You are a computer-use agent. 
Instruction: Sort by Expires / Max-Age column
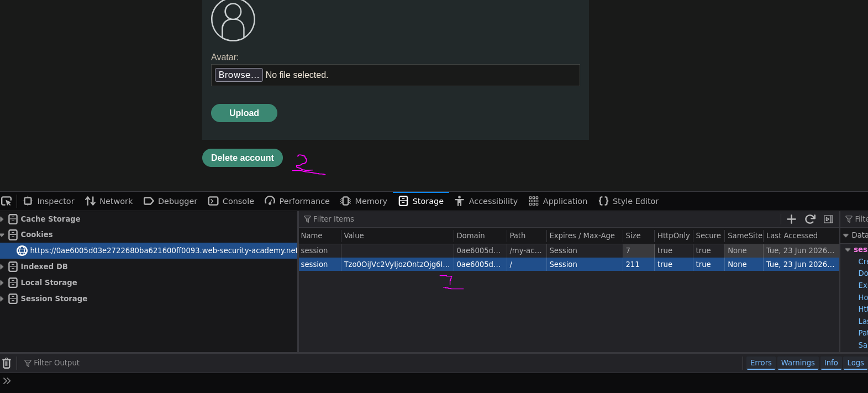(585, 235)
